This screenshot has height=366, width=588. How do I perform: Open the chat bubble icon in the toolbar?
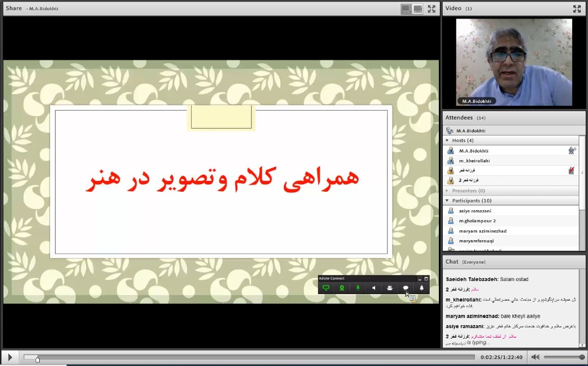click(x=406, y=288)
